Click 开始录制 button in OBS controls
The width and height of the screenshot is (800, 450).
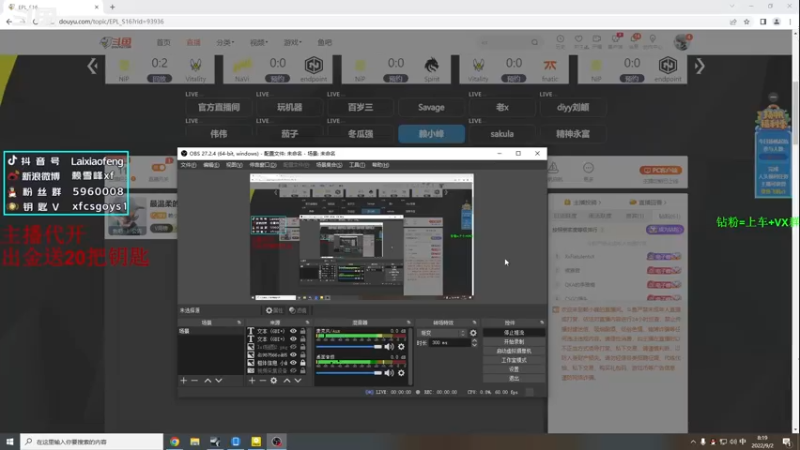514,342
